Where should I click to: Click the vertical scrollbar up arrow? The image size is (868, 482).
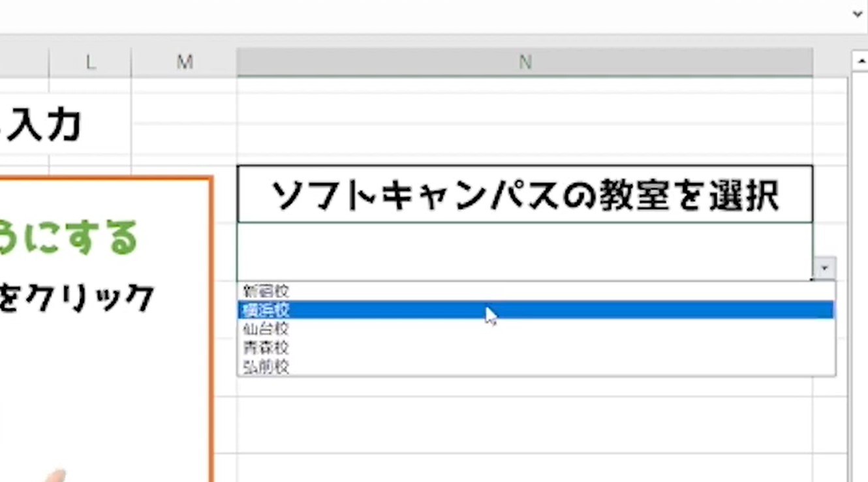pos(860,61)
